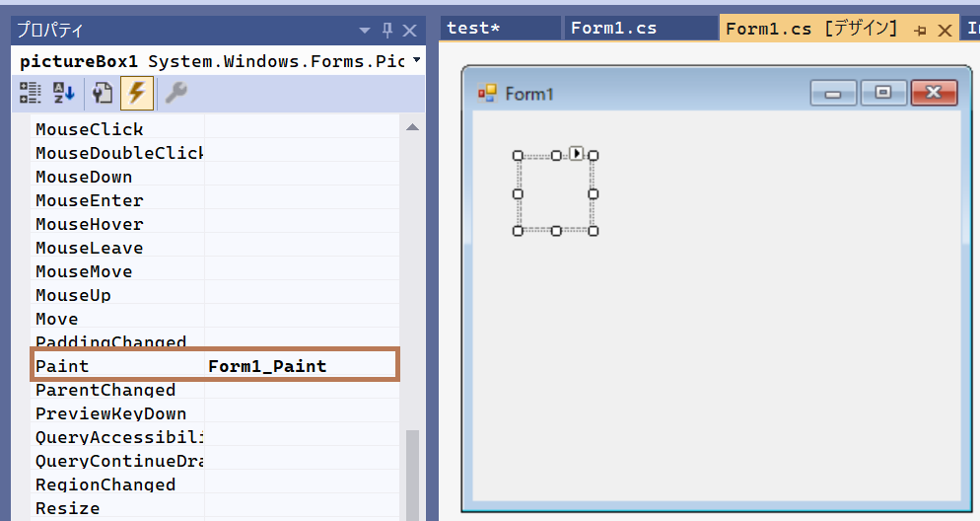Viewport: 980px width, 521px height.
Task: Click the empty value field beside Resize
Action: pos(302,508)
